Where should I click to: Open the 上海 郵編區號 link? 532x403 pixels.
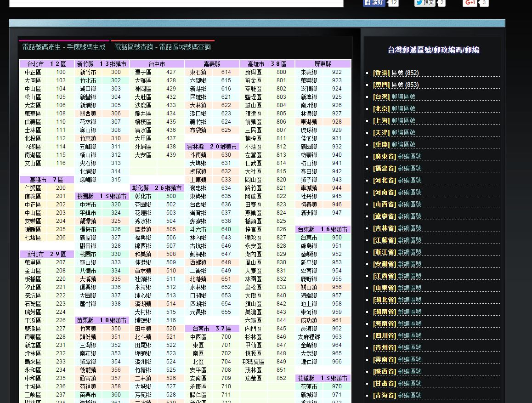[x=394, y=121]
